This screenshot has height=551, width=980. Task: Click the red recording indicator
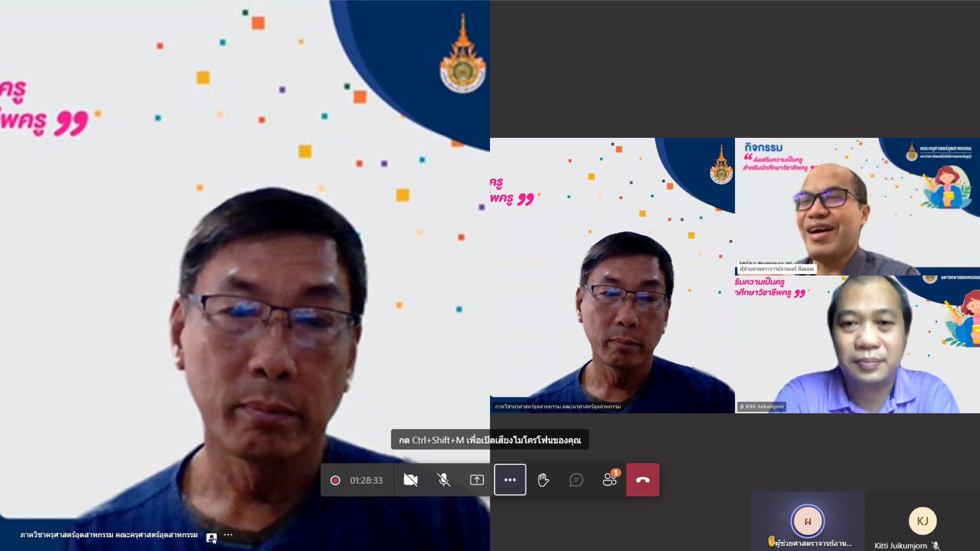335,480
